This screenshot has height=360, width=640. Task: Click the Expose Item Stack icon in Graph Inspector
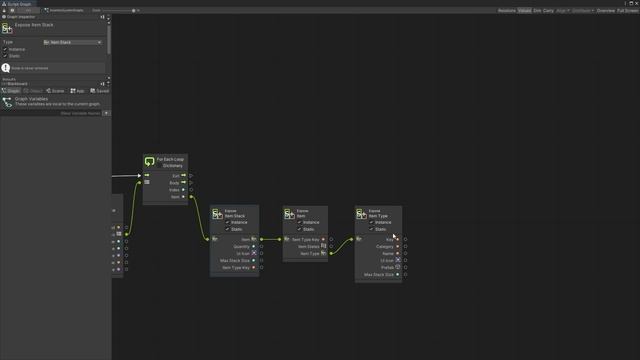click(x=7, y=28)
